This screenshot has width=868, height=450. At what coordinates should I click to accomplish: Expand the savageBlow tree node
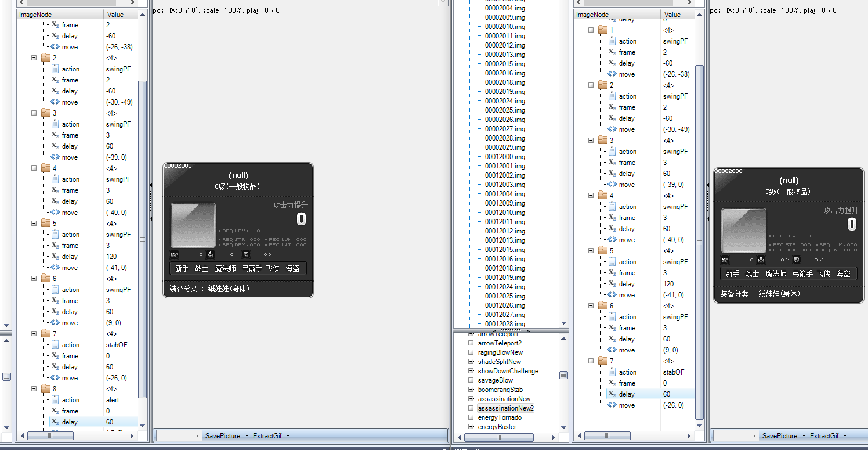[471, 380]
